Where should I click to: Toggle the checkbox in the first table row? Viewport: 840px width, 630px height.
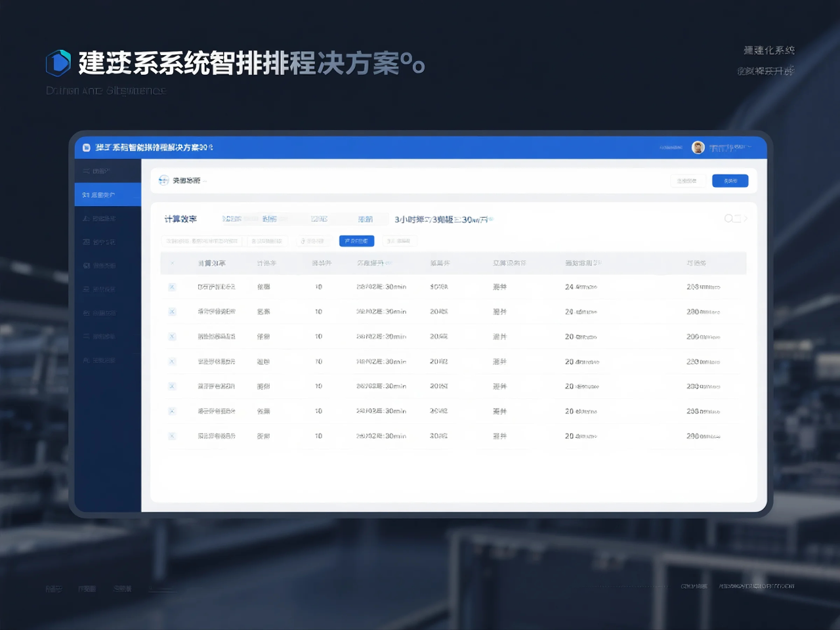pyautogui.click(x=172, y=287)
